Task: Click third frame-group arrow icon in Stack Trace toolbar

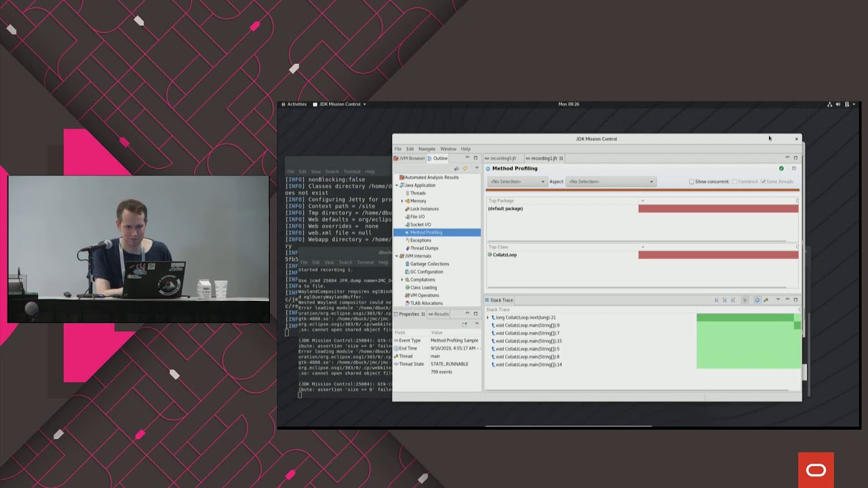Action: click(733, 300)
